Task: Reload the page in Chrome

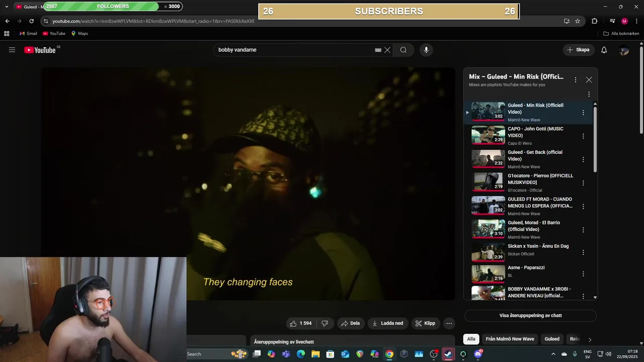Action: pos(31,21)
